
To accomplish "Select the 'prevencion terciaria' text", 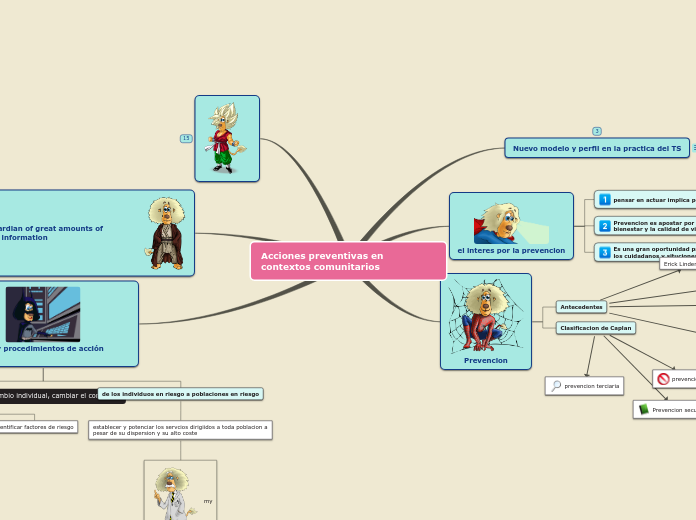I will (x=592, y=386).
